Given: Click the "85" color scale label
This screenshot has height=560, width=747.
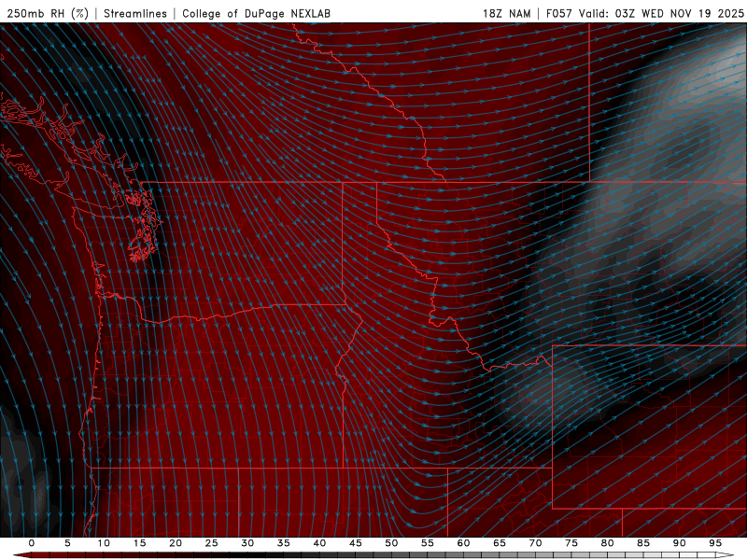Looking at the screenshot, I should (643, 543).
